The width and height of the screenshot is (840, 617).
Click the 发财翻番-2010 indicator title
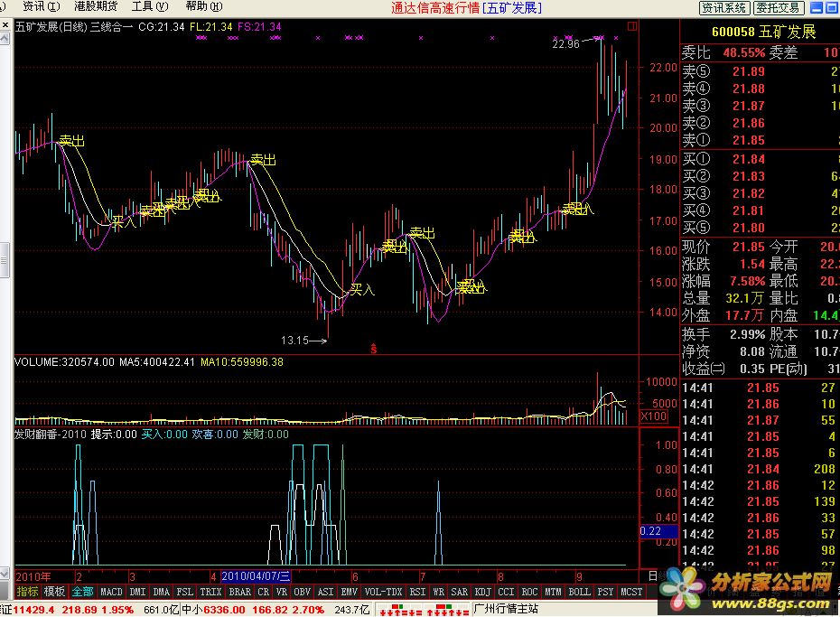click(51, 434)
